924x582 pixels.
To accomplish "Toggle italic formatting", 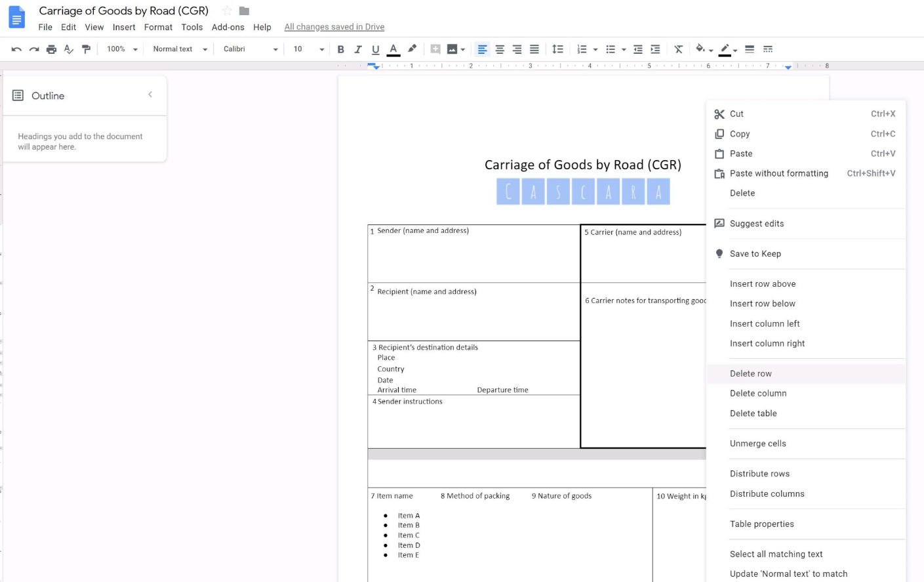I will (358, 49).
